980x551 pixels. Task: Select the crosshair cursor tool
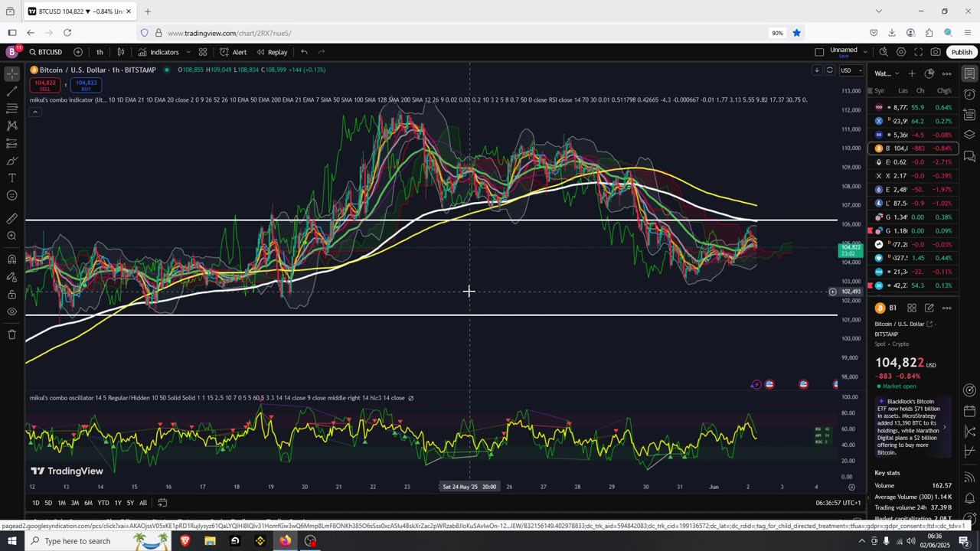[12, 73]
